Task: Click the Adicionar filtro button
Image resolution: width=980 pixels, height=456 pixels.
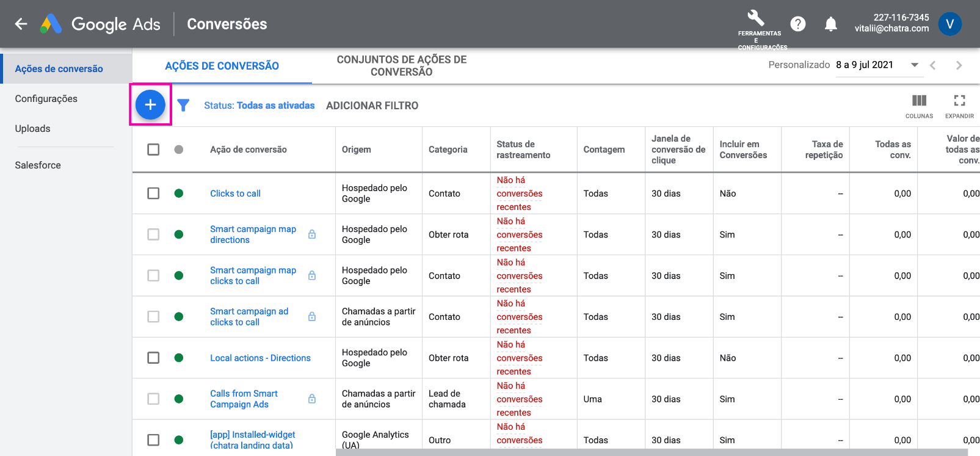Action: 372,106
